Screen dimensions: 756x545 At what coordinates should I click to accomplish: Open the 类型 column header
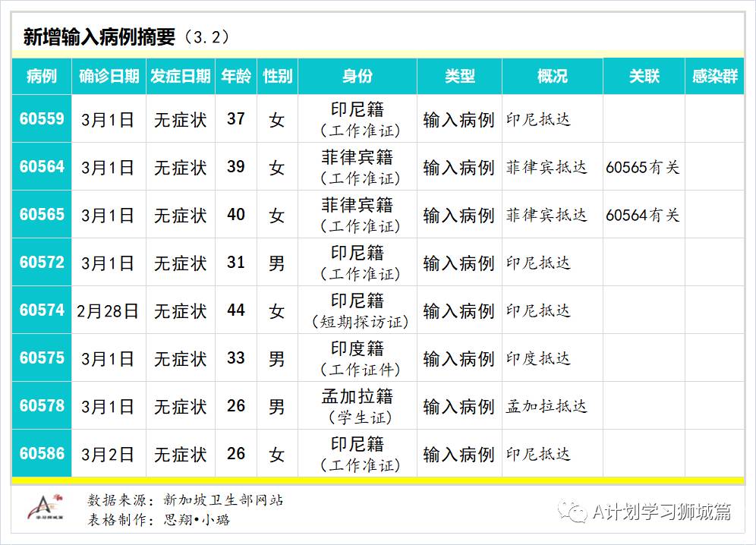click(x=458, y=76)
